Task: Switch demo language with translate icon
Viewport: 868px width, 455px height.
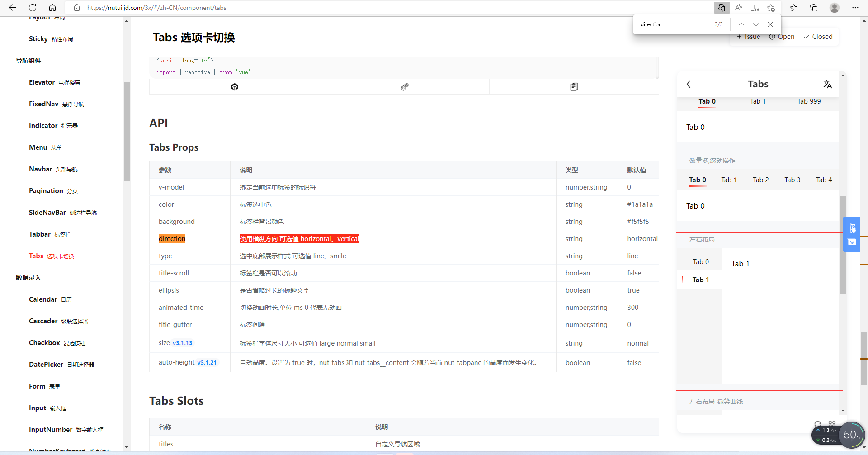Action: (x=828, y=84)
